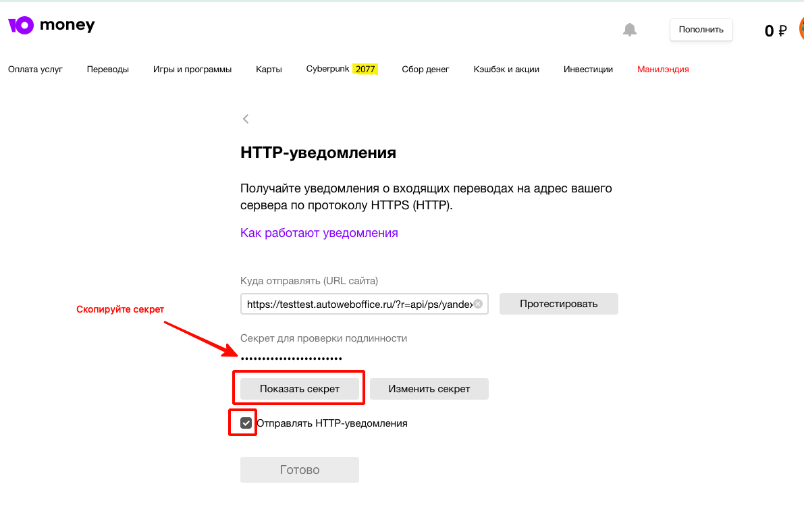804x532 pixels.
Task: Open the Cyberpunk 2077 promo
Action: pos(342,69)
